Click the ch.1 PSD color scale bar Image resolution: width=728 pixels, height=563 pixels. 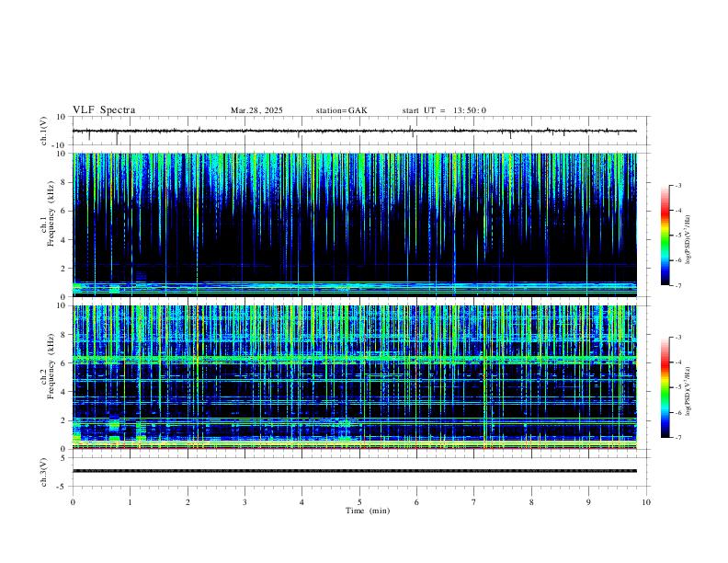[665, 236]
